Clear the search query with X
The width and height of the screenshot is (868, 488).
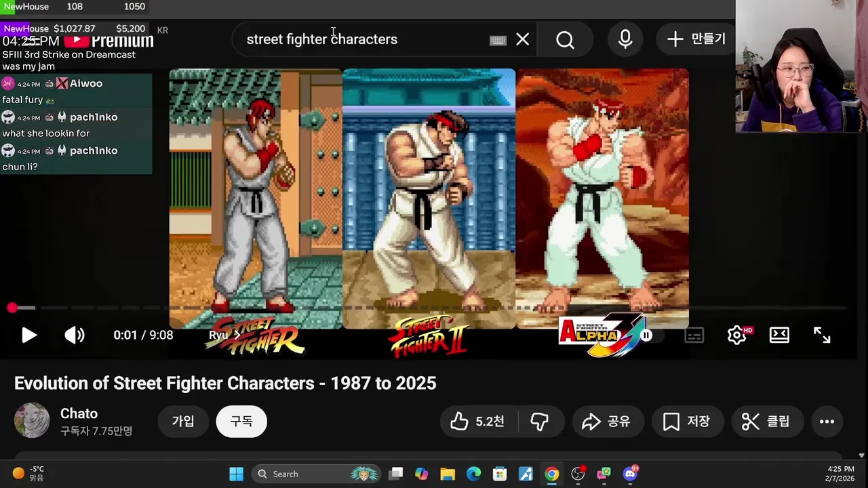click(522, 39)
